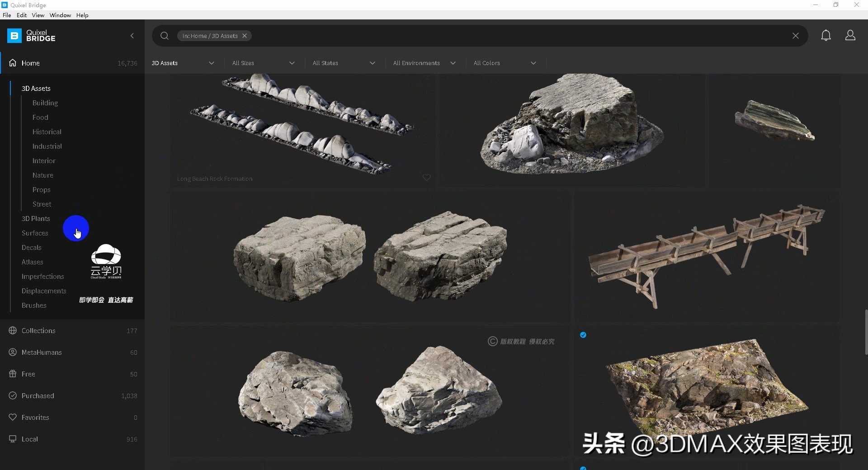Open the Edit menu
Viewport: 868px width, 470px height.
[x=22, y=15]
